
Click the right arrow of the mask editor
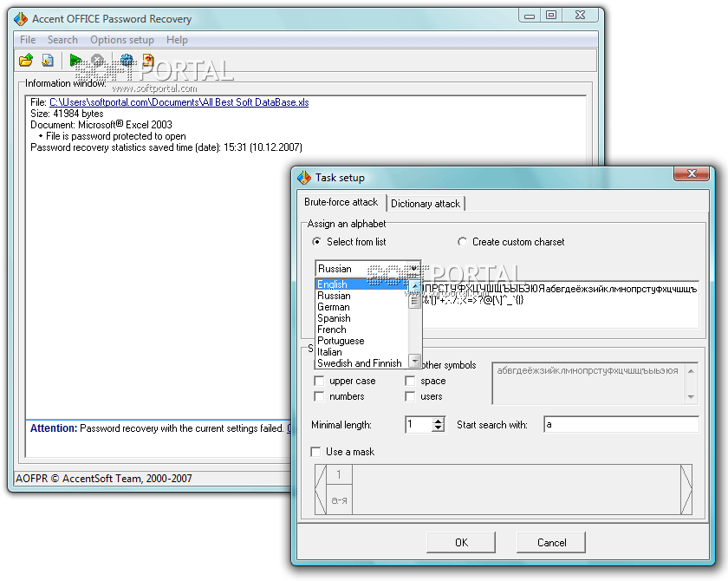coord(686,489)
